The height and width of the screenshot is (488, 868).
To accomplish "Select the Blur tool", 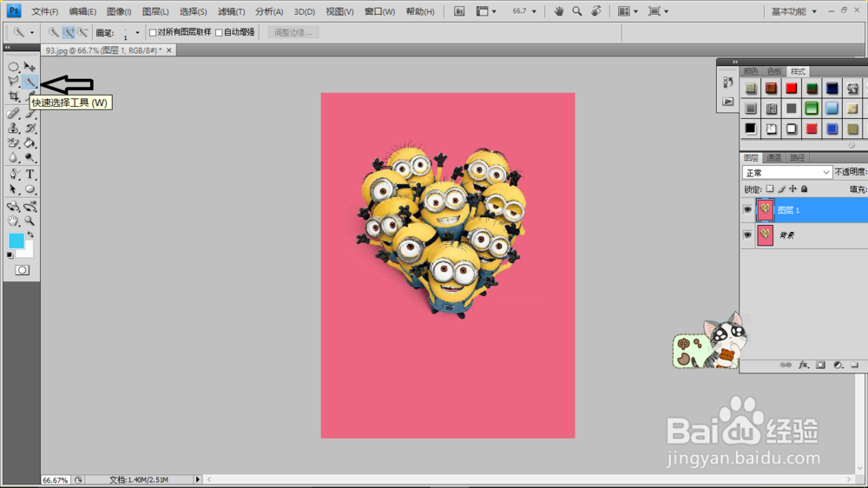I will tap(13, 158).
